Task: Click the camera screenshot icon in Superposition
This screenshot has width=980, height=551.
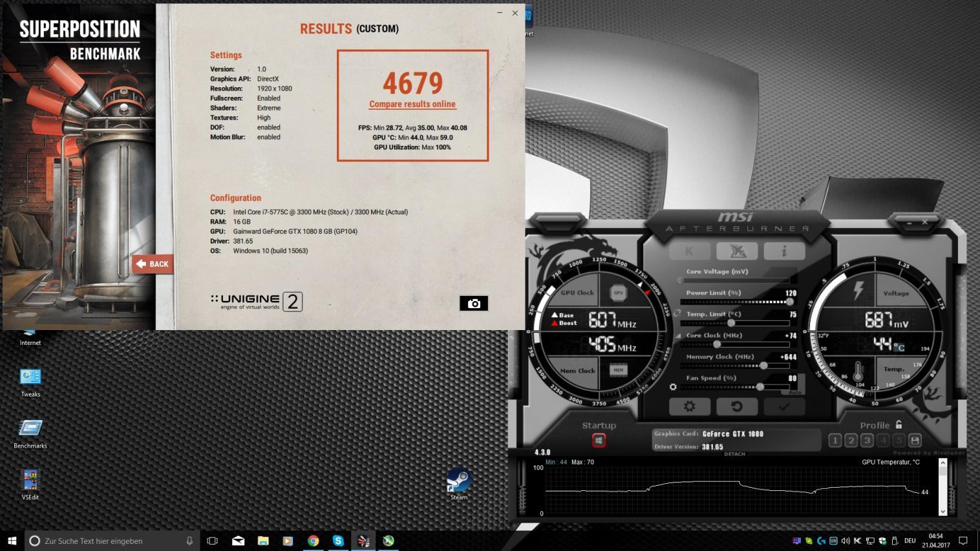Action: (474, 304)
